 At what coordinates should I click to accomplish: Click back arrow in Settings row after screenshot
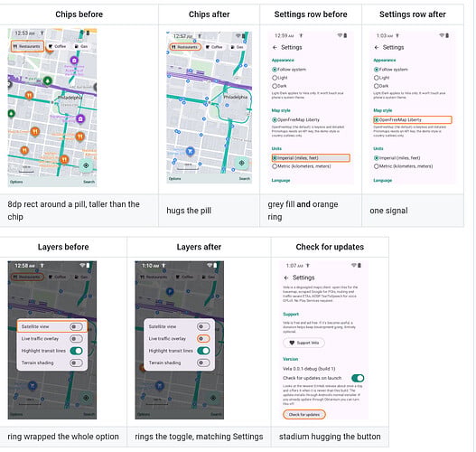coord(377,47)
